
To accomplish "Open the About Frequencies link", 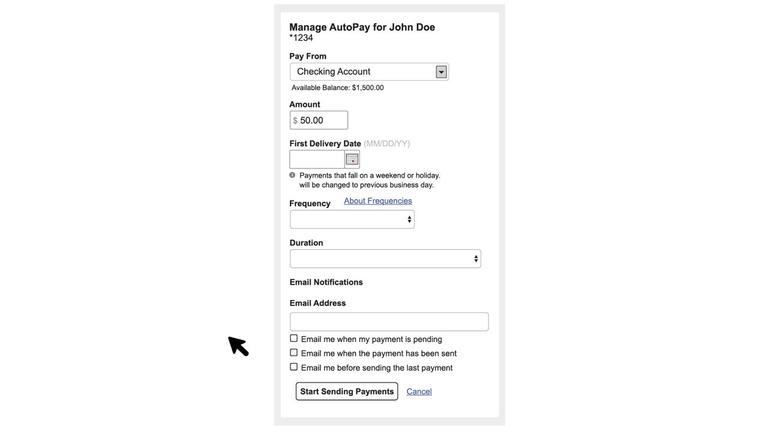I will [x=378, y=201].
